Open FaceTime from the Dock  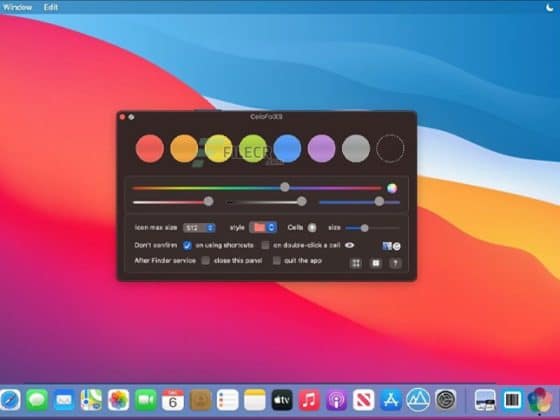point(146,400)
